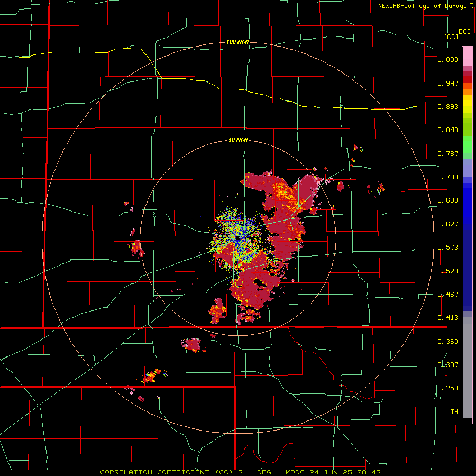Click the 0.413 scale value
The width and height of the screenshot is (476, 476).
448,318
